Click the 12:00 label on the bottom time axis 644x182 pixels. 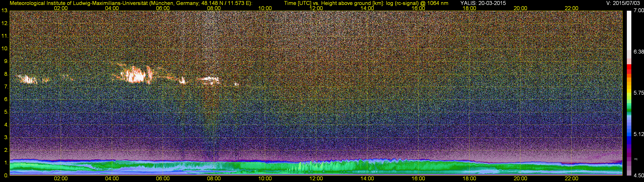(x=316, y=179)
